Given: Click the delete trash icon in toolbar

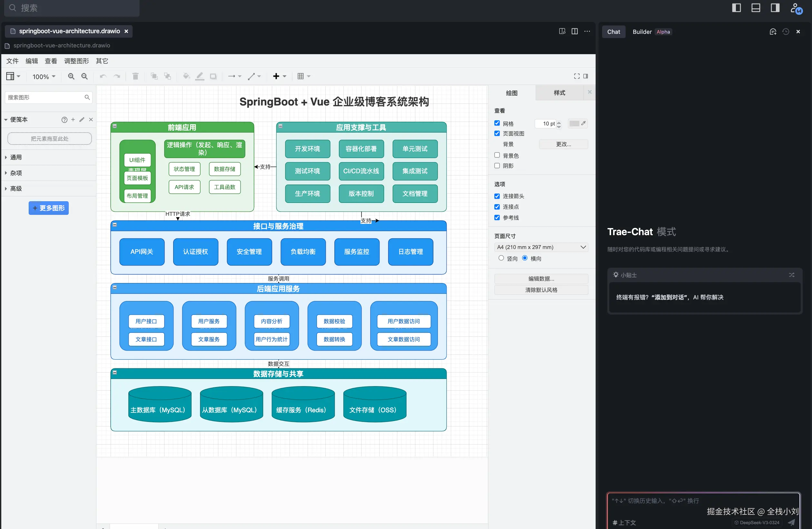Looking at the screenshot, I should 135,76.
